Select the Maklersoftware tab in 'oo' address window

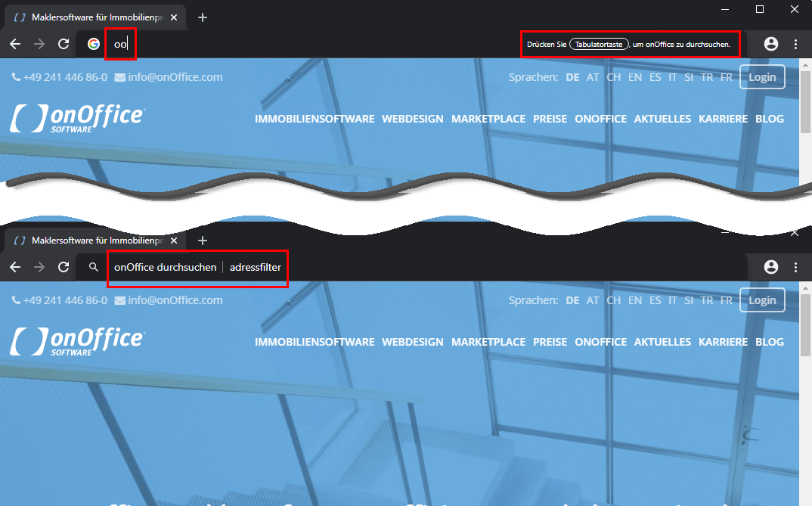96,17
